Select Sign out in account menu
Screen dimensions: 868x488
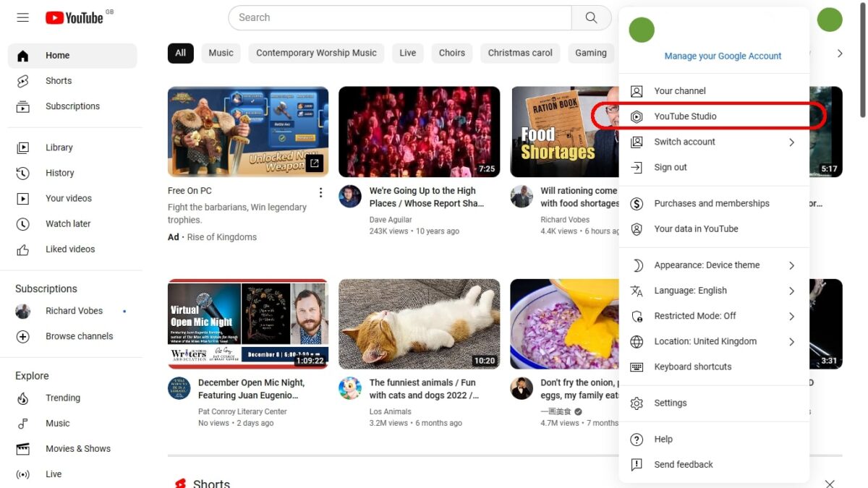(x=714, y=167)
